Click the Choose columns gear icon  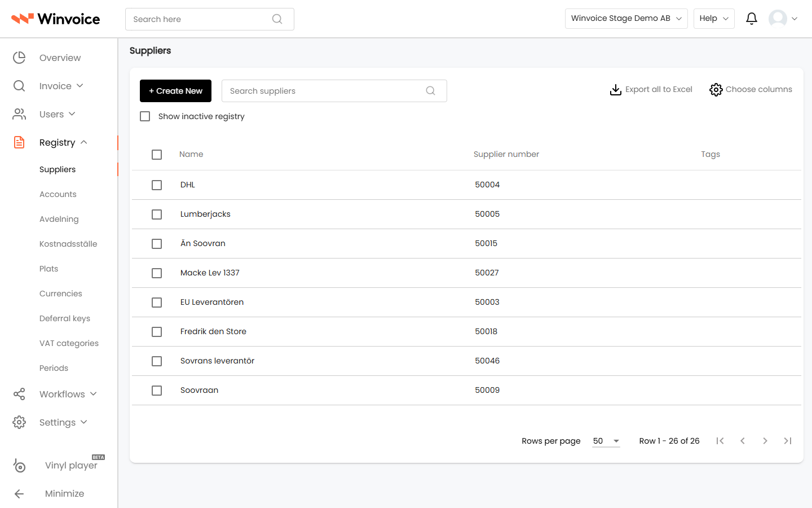(716, 90)
